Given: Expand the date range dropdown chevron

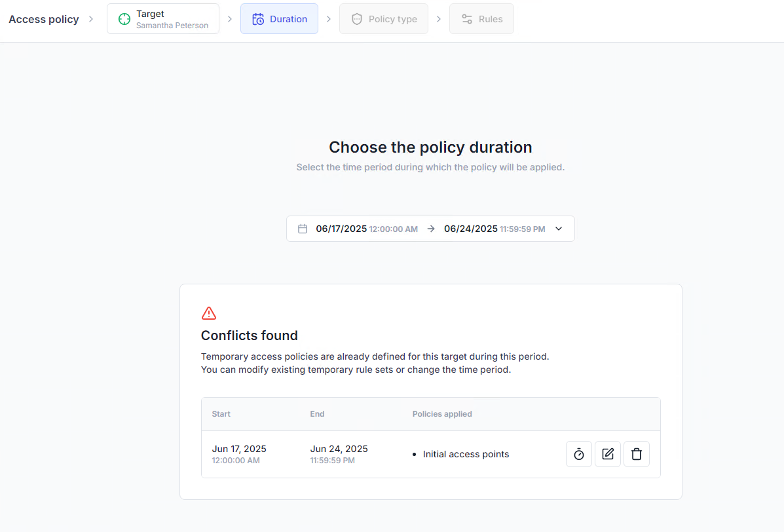Looking at the screenshot, I should [x=559, y=229].
